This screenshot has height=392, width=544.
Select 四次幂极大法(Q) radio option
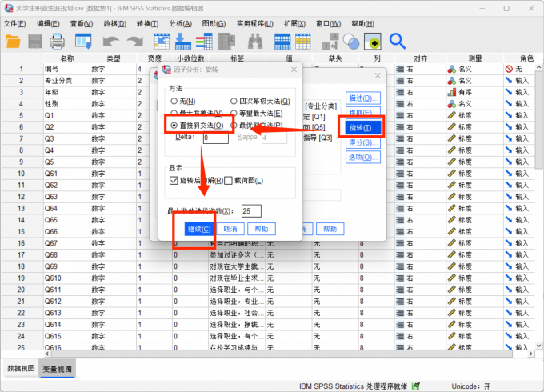pyautogui.click(x=234, y=102)
